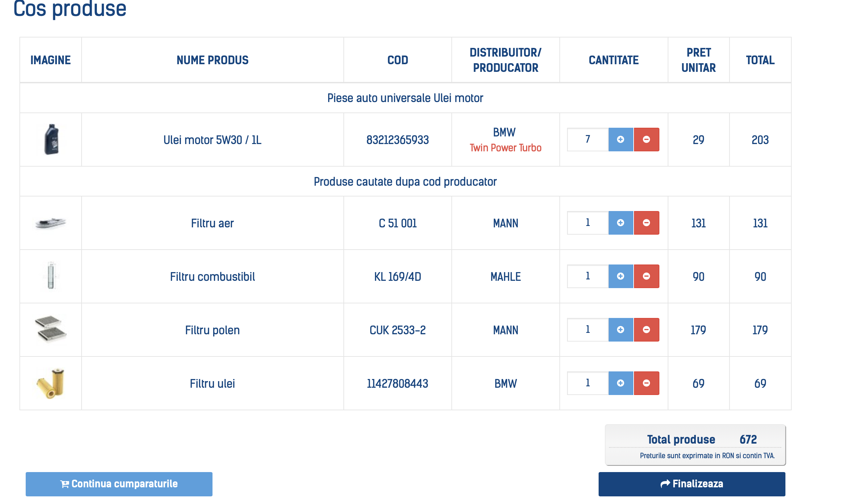Decrease quantity of Ulei motor 5W30
Viewport: 850px width, 504px height.
tap(646, 140)
